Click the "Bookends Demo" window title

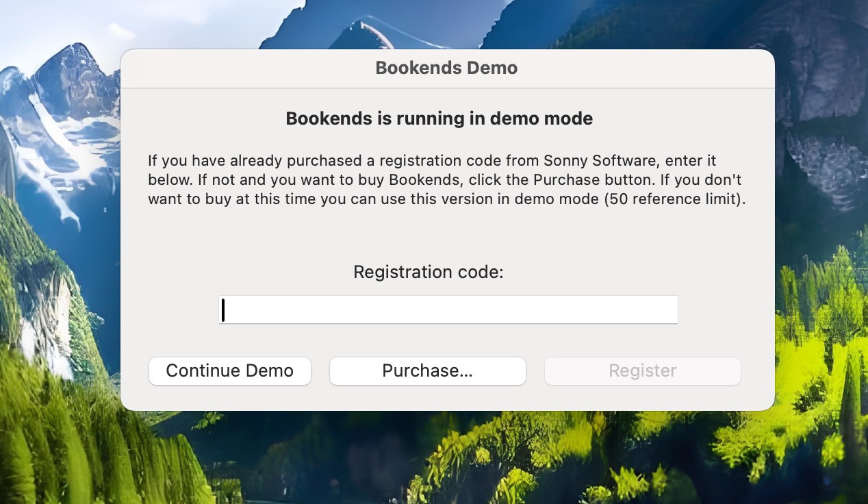pos(446,68)
